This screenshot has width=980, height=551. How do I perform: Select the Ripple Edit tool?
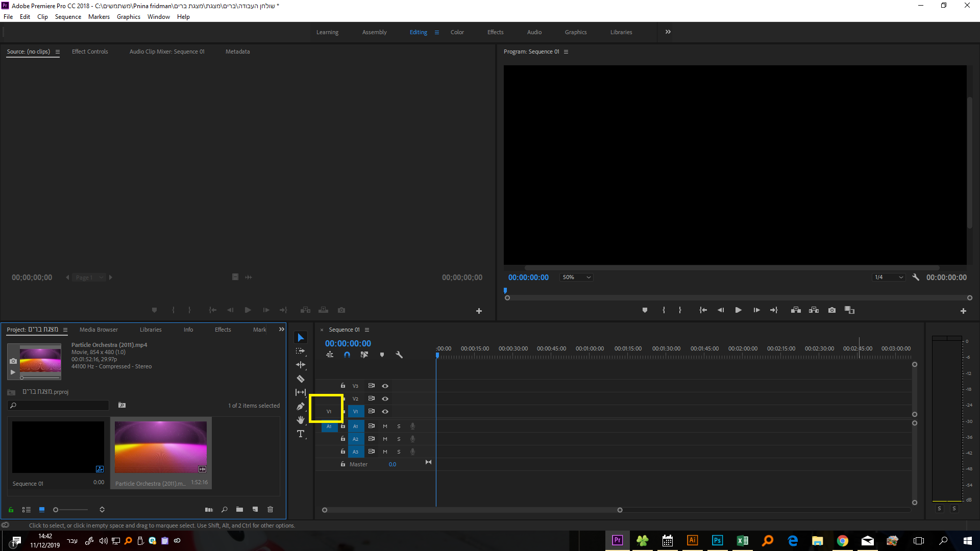click(x=301, y=365)
